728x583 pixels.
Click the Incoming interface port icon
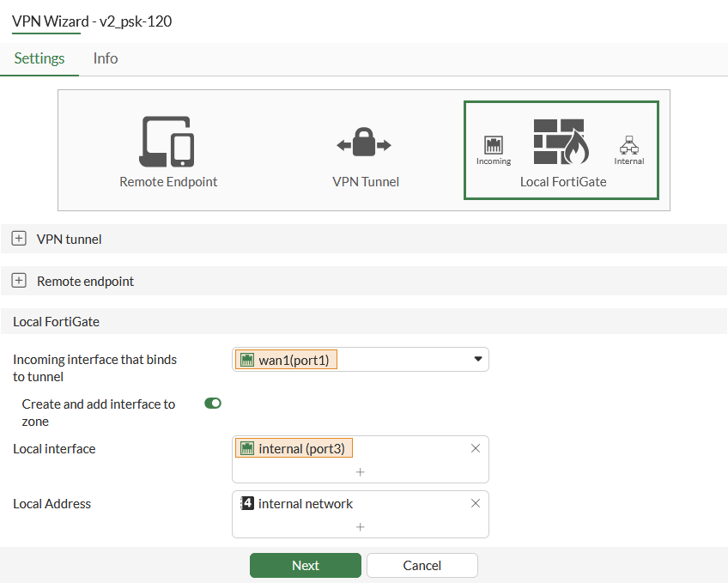click(494, 144)
